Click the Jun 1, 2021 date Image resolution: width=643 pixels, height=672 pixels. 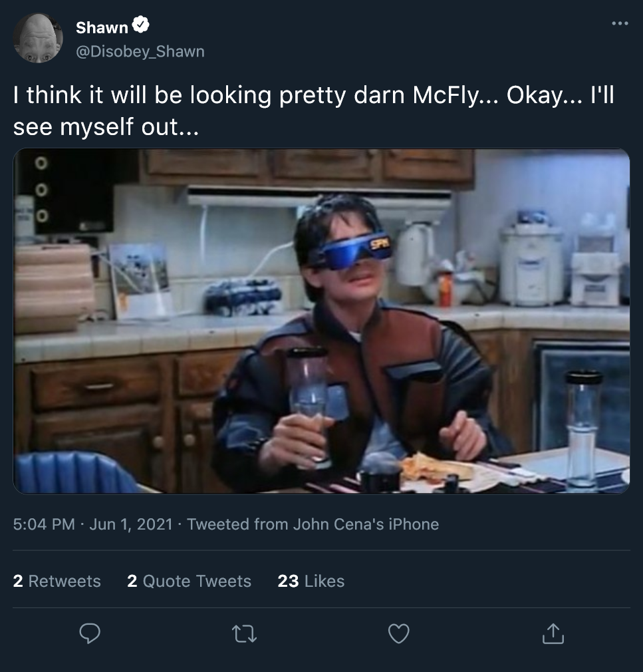[132, 524]
